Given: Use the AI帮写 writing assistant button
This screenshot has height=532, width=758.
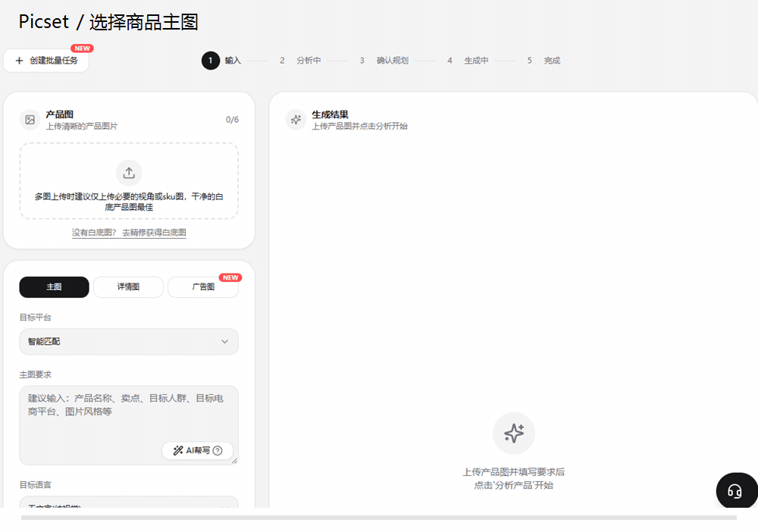Looking at the screenshot, I should coord(197,450).
